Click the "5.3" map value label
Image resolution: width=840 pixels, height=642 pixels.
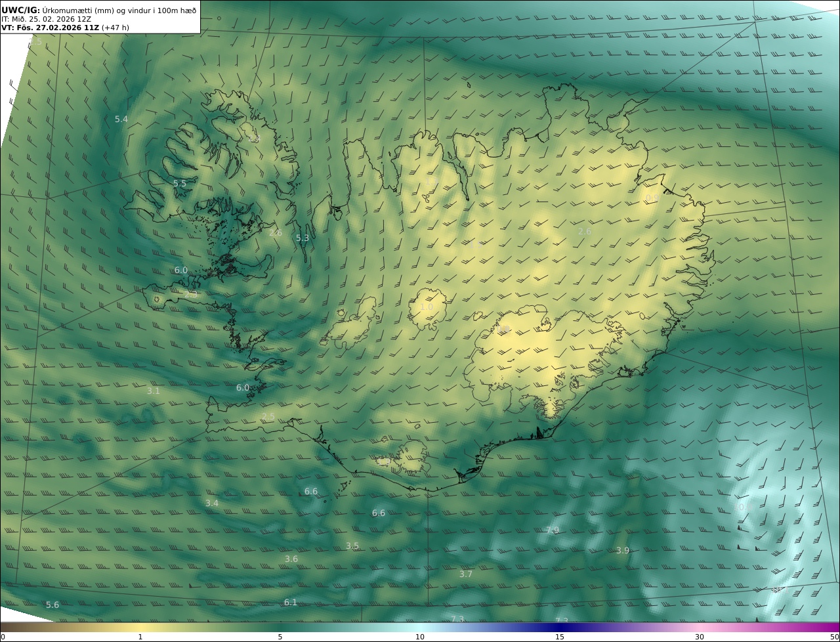(x=302, y=238)
